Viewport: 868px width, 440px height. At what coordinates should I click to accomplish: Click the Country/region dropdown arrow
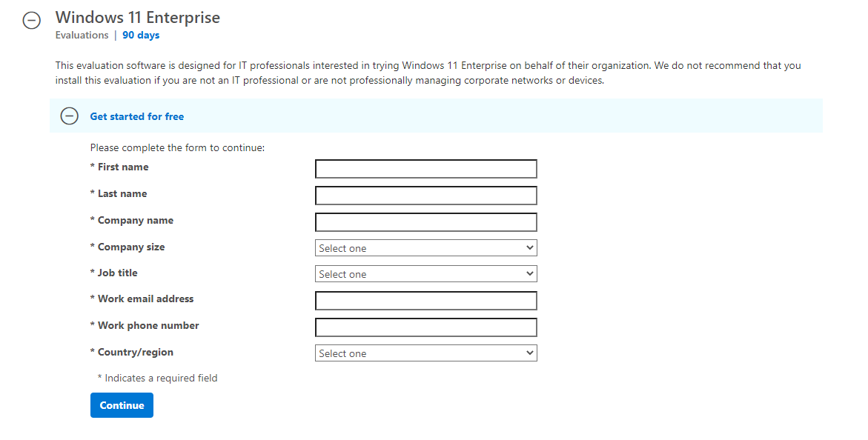[x=530, y=353]
